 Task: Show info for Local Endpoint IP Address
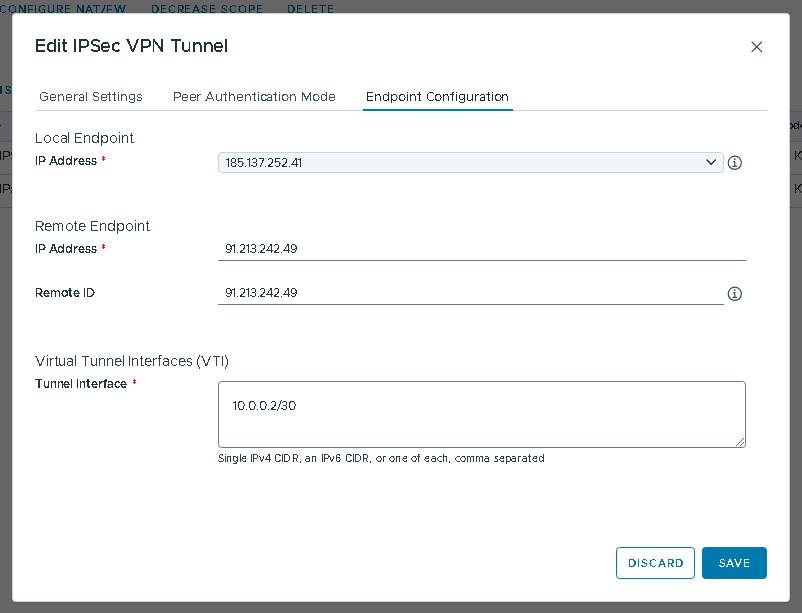pos(734,163)
